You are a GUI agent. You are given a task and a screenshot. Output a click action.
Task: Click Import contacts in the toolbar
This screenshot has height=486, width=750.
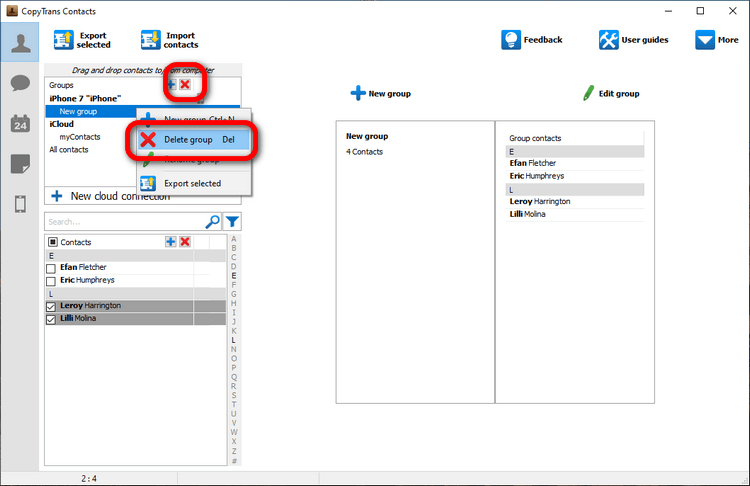click(x=170, y=40)
